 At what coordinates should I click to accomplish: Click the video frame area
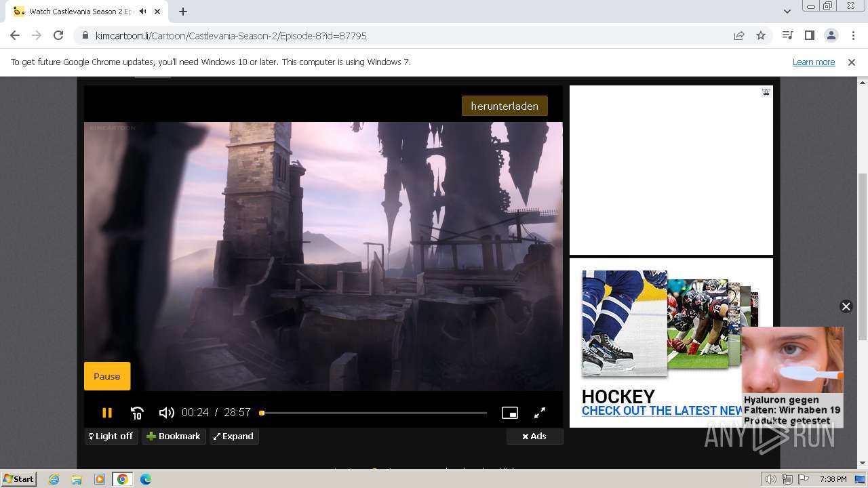(323, 256)
